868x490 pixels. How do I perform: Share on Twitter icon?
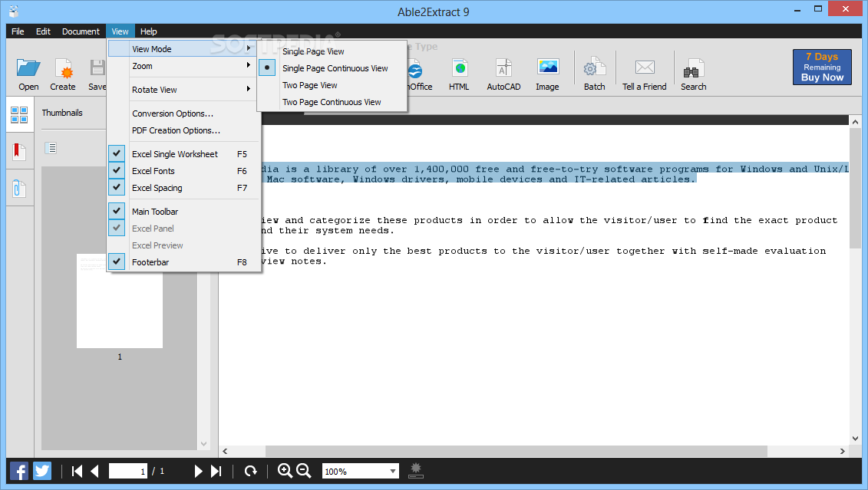tap(42, 471)
